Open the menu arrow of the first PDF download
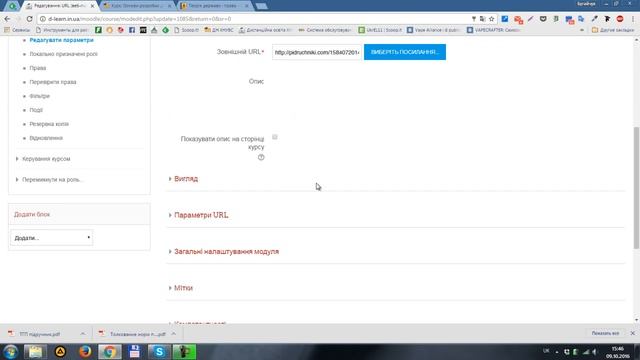Image resolution: width=640 pixels, height=360 pixels. click(82, 334)
